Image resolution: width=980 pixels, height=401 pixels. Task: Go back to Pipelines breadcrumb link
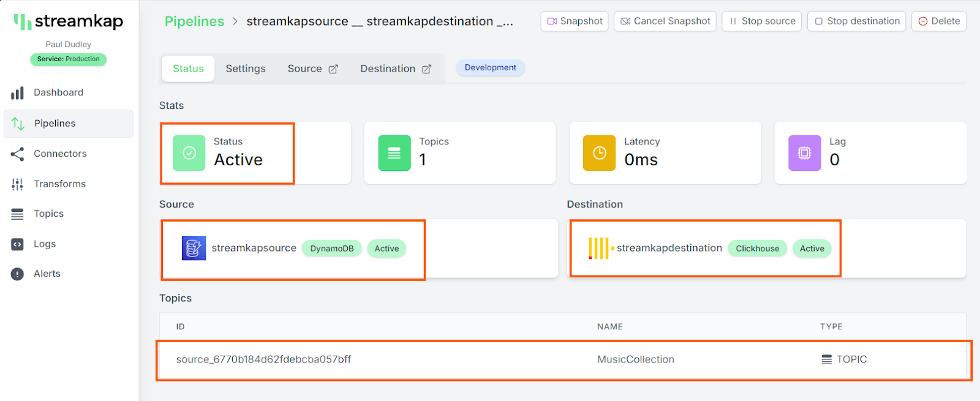pyautogui.click(x=194, y=21)
